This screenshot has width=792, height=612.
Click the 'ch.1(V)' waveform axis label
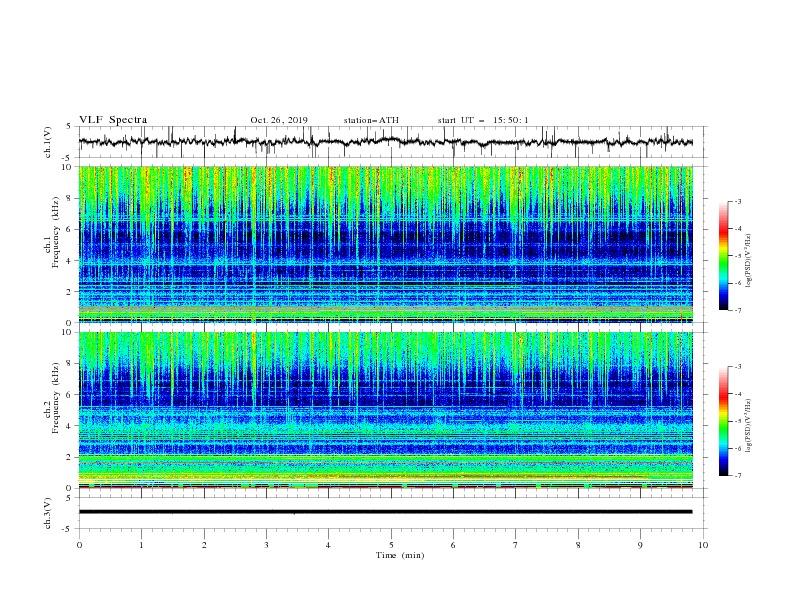tap(48, 142)
